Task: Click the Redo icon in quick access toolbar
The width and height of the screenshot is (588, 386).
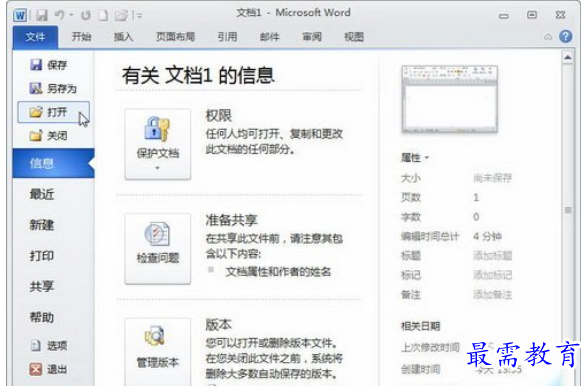Action: (x=86, y=15)
